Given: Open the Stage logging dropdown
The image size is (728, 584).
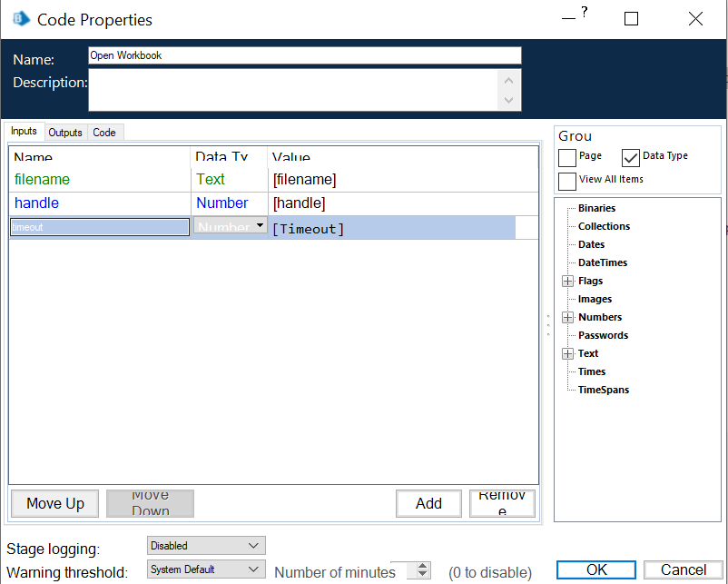Looking at the screenshot, I should tap(252, 546).
